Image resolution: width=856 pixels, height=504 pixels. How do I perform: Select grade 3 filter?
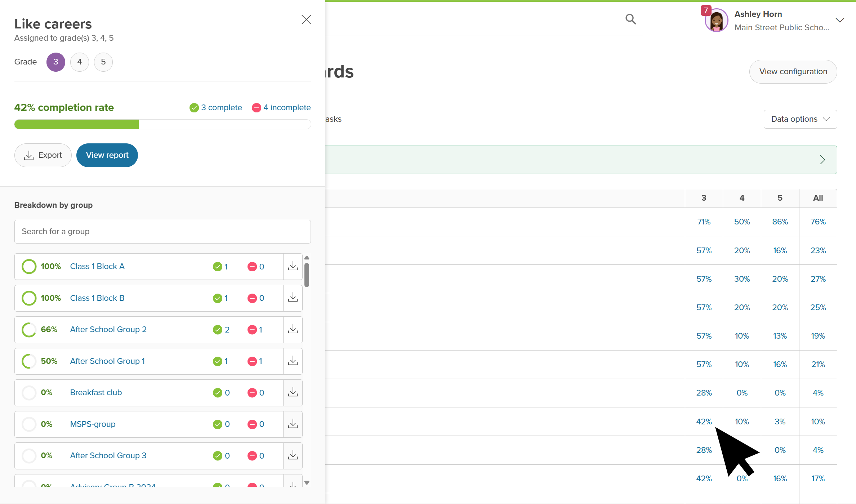(56, 62)
